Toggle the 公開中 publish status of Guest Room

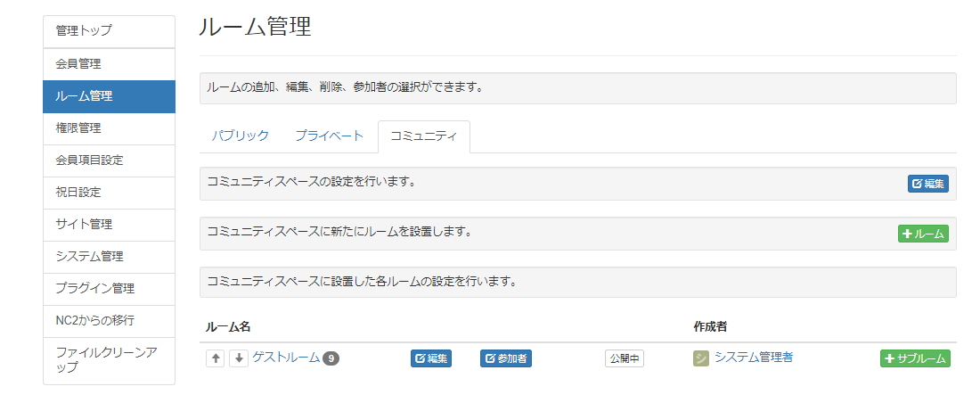[625, 358]
